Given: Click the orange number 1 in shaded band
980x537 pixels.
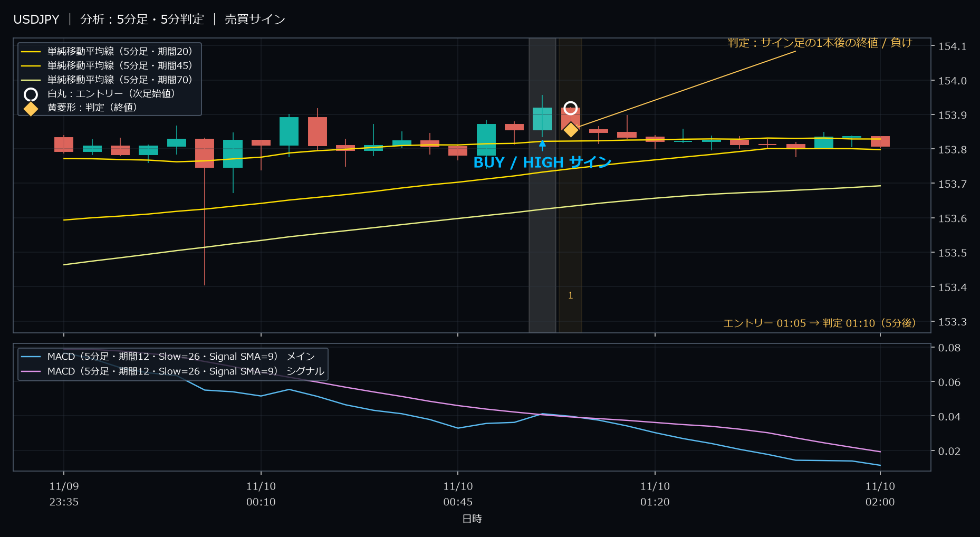Looking at the screenshot, I should click(570, 295).
